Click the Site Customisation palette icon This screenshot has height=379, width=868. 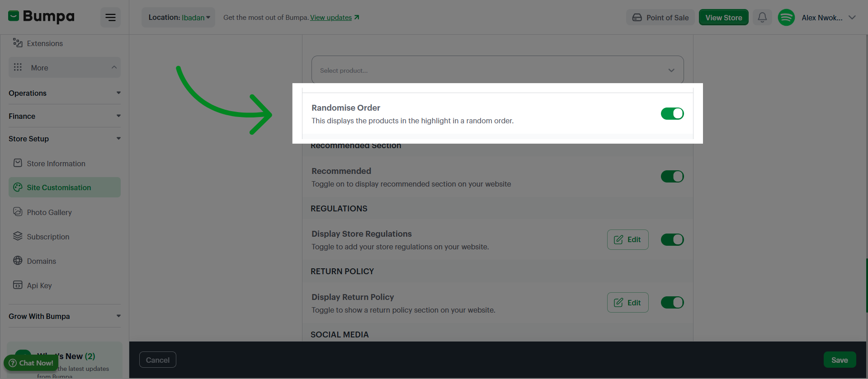pos(18,187)
